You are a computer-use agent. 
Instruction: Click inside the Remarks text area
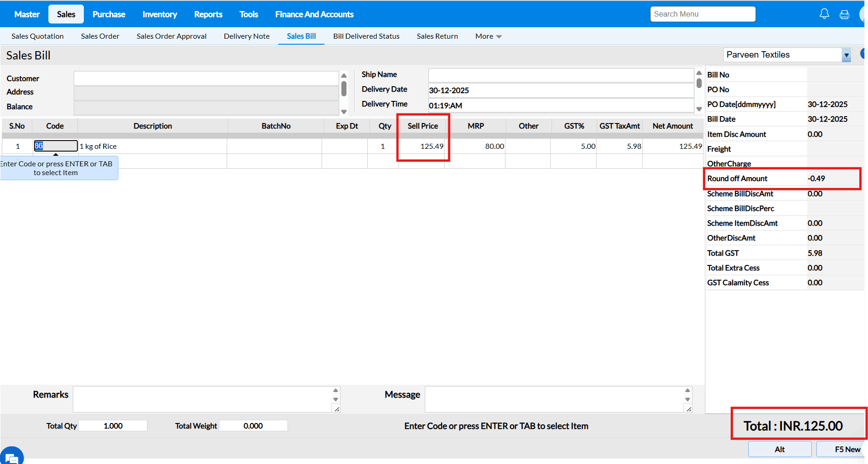click(202, 399)
